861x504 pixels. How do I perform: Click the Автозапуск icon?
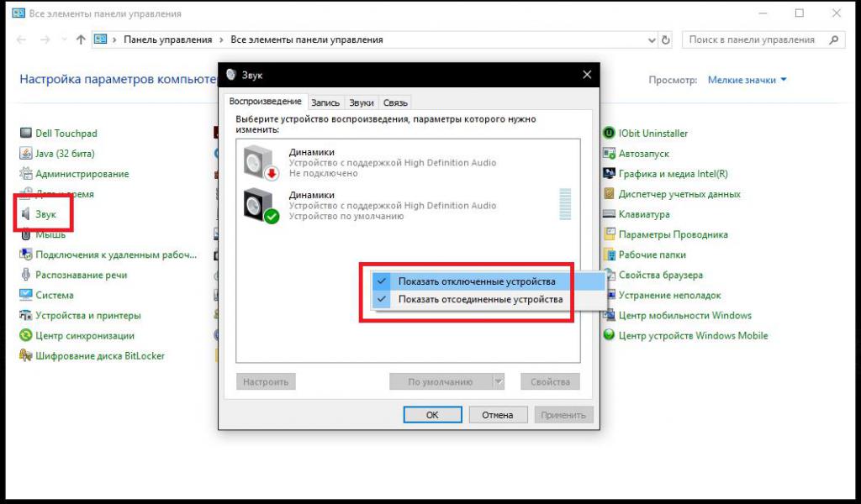coord(609,154)
